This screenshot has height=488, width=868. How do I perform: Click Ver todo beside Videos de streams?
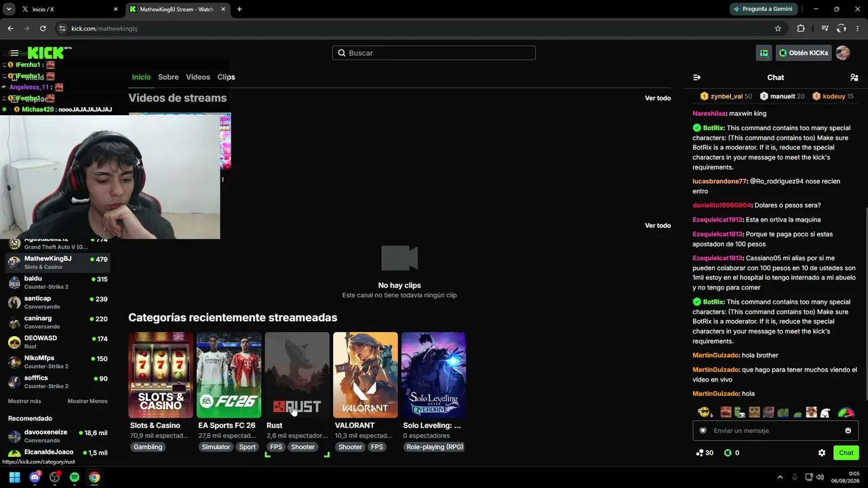tap(657, 98)
